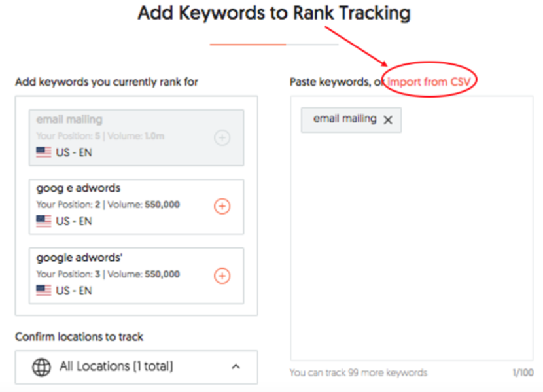The width and height of the screenshot is (543, 392).
Task: Click the US flag under "goog e adwords"
Action: coord(44,221)
